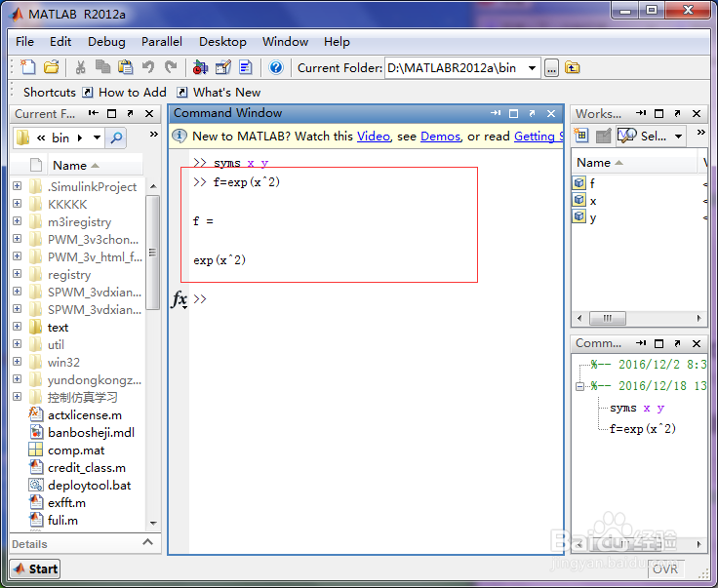Open the bin folder breadcrumb dropdown arrow
The width and height of the screenshot is (718, 588).
coord(98,137)
